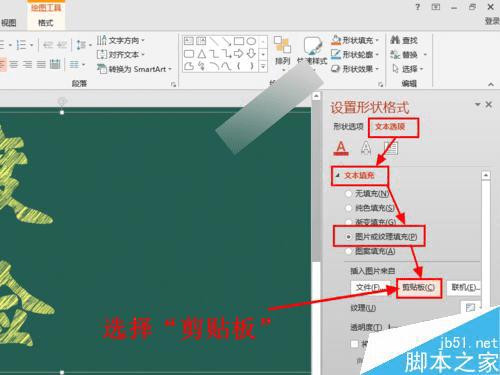Open the 快速样式 quick styles gallery

[x=312, y=53]
